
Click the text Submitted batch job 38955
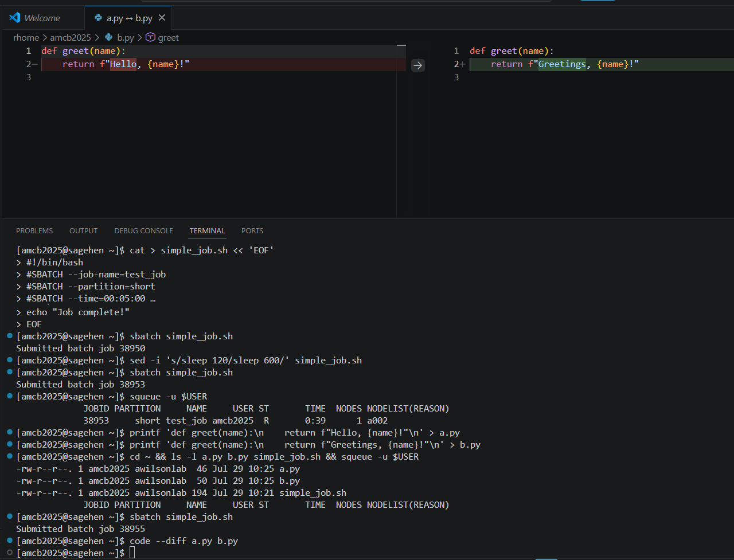(81, 529)
